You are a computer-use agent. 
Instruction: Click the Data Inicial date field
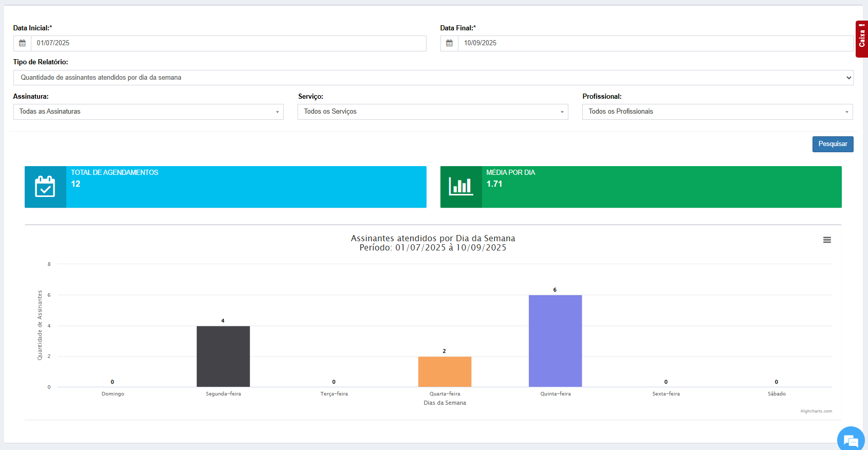pyautogui.click(x=228, y=43)
